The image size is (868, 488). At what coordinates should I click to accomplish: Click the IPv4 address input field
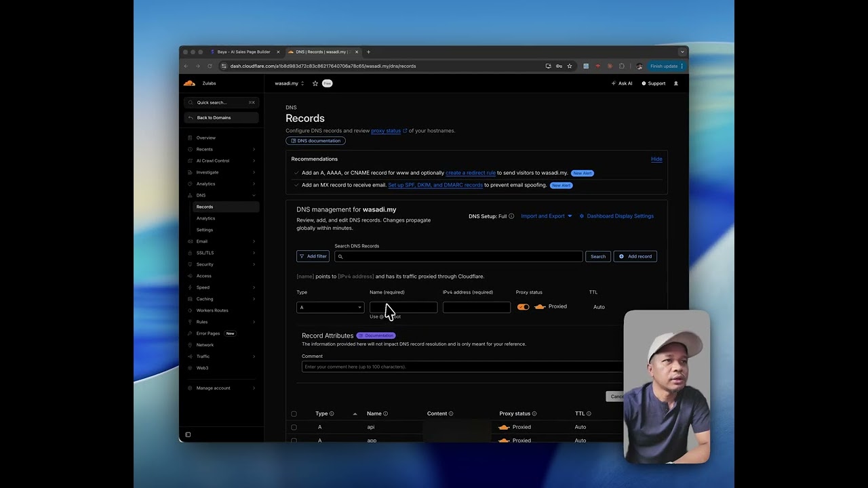[x=477, y=308]
